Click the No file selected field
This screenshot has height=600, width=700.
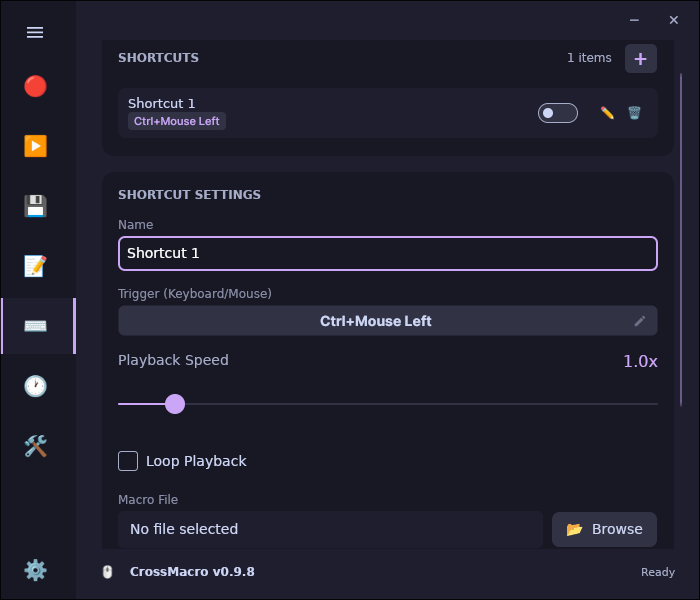tap(330, 529)
